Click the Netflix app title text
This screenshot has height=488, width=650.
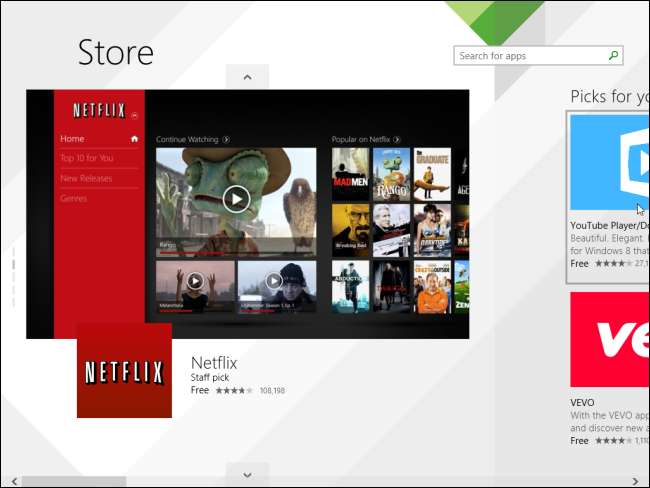tap(214, 363)
